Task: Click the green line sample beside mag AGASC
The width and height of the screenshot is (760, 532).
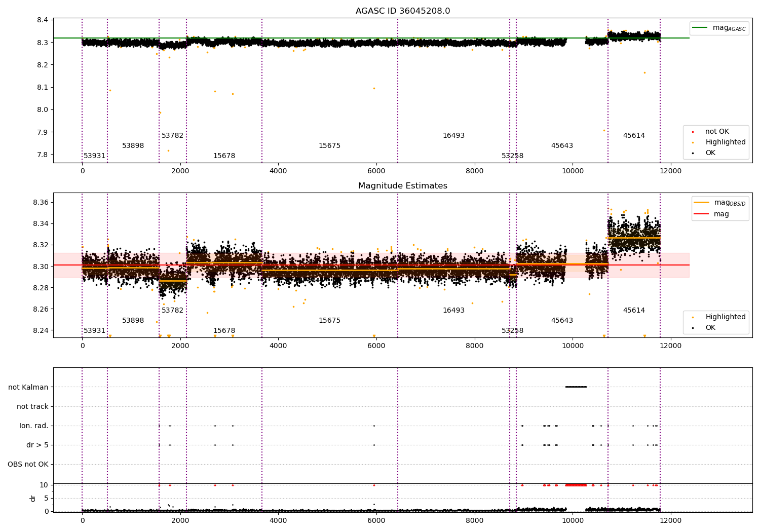Action: coord(700,28)
